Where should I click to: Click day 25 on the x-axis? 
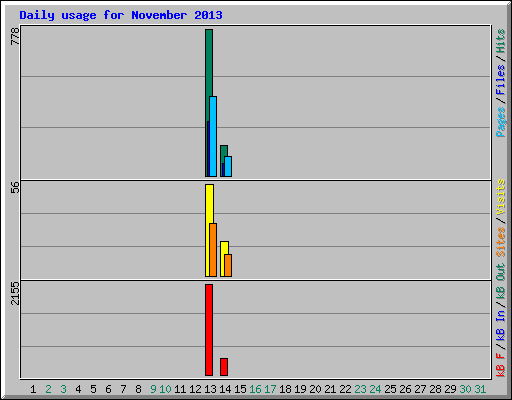(390, 389)
